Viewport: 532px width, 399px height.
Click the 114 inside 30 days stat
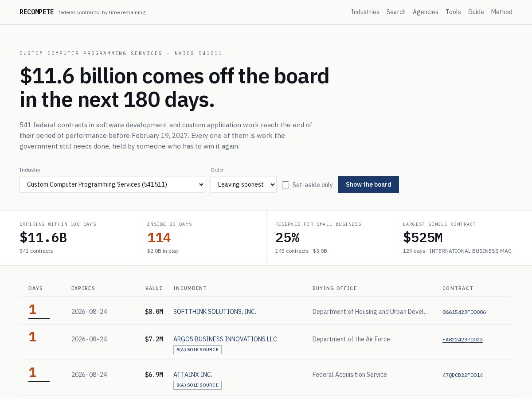coord(159,238)
